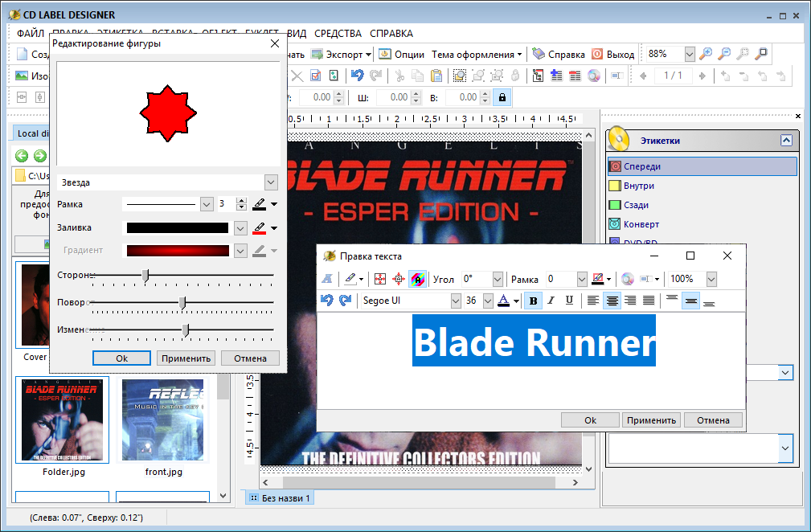Undo in the Правка текста dialog

[x=327, y=300]
